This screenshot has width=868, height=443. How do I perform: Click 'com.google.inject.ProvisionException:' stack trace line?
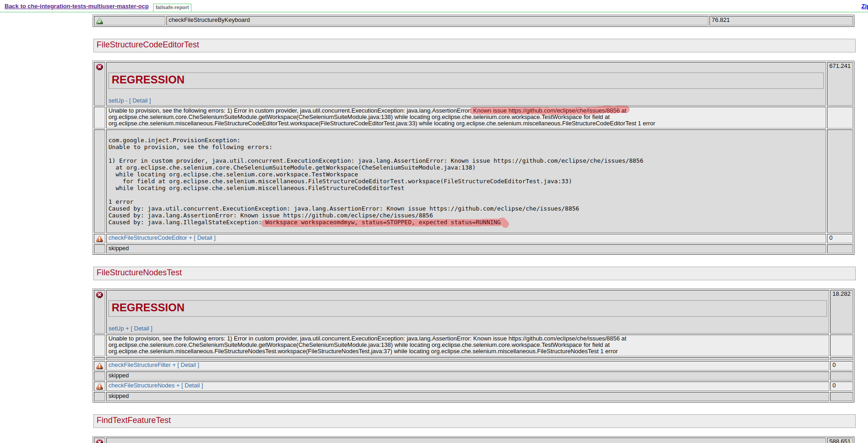tap(174, 140)
